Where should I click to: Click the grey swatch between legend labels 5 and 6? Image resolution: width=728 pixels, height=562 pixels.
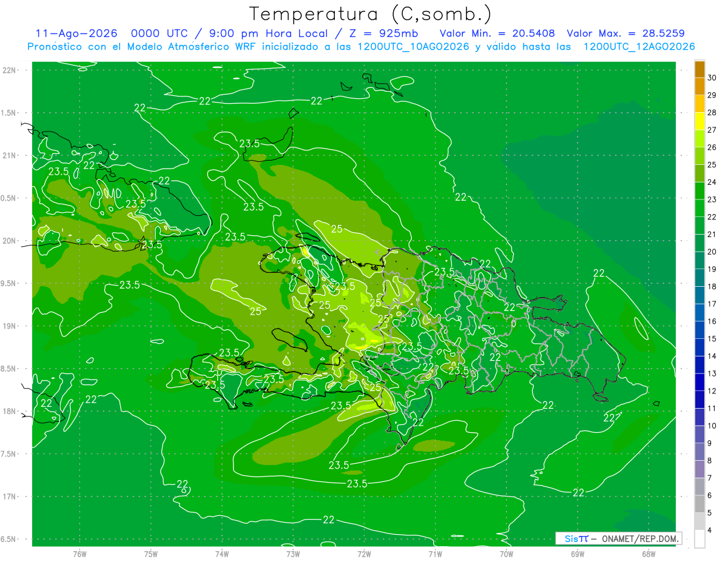[x=699, y=504]
